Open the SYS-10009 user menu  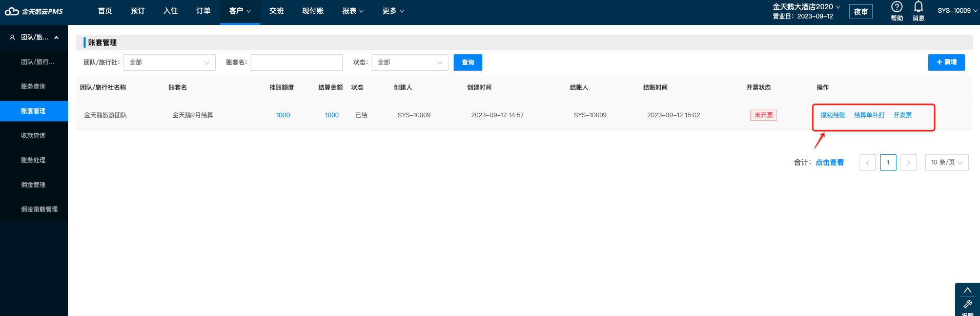pos(957,11)
